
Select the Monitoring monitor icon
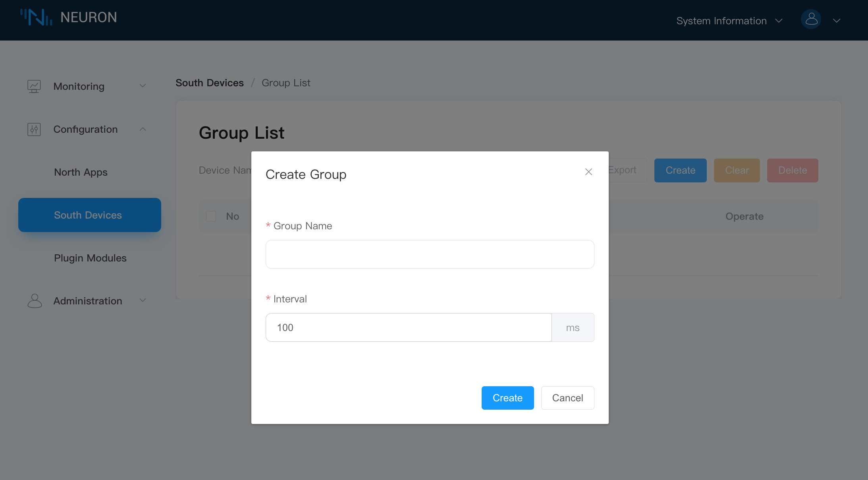(34, 86)
